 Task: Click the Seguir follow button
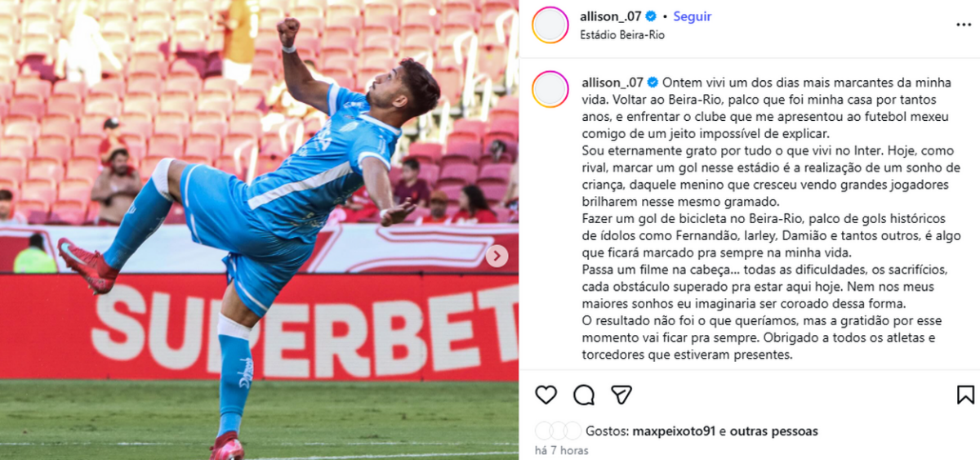[x=693, y=16]
